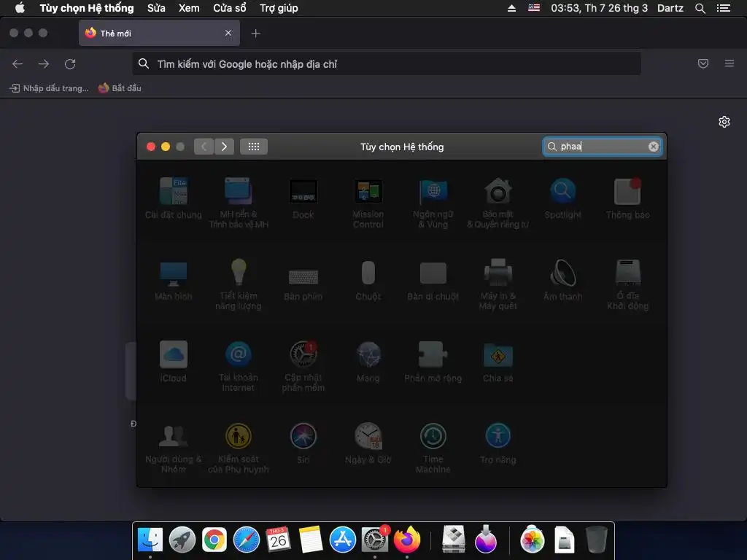Open Notification Center in menu bar
Screen dimensions: 747x560
[x=724, y=8]
